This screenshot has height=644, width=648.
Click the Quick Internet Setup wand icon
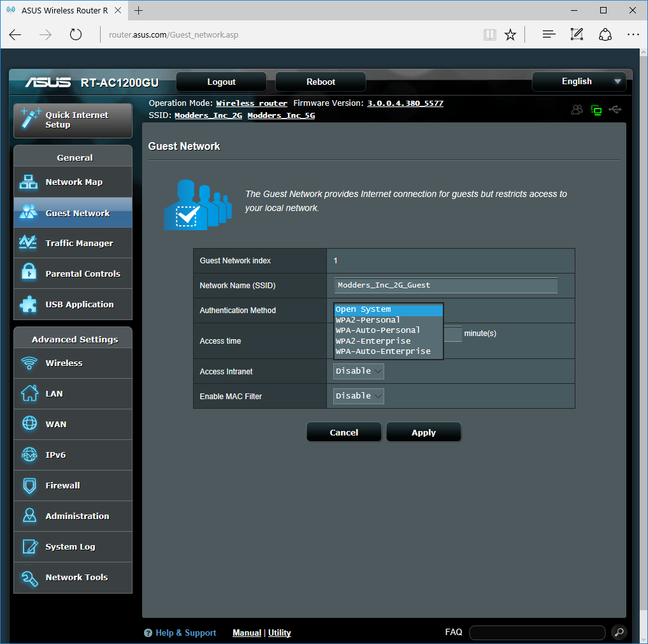pyautogui.click(x=30, y=119)
